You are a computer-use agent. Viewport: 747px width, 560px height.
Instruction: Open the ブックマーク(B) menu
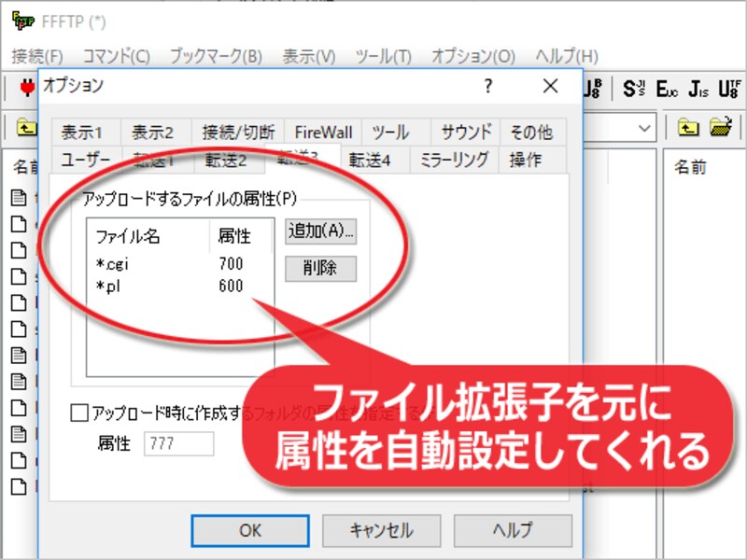[216, 56]
